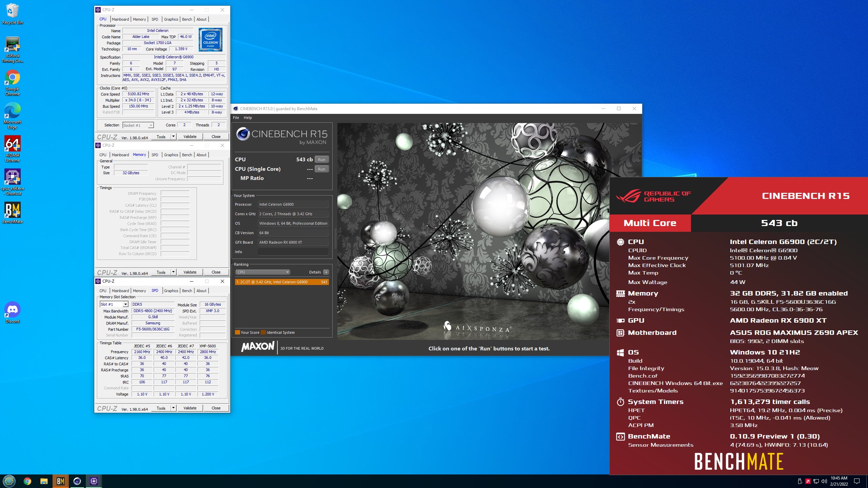Screen dimensions: 868x488
Task: Open the Slot #1 memory slot dropdown
Action: [114, 304]
